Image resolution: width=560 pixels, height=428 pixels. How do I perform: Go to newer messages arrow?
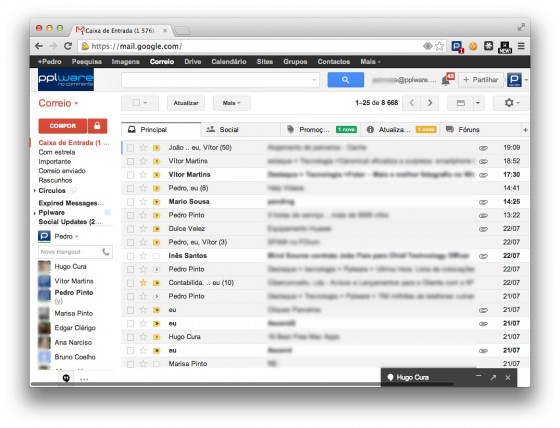click(411, 103)
